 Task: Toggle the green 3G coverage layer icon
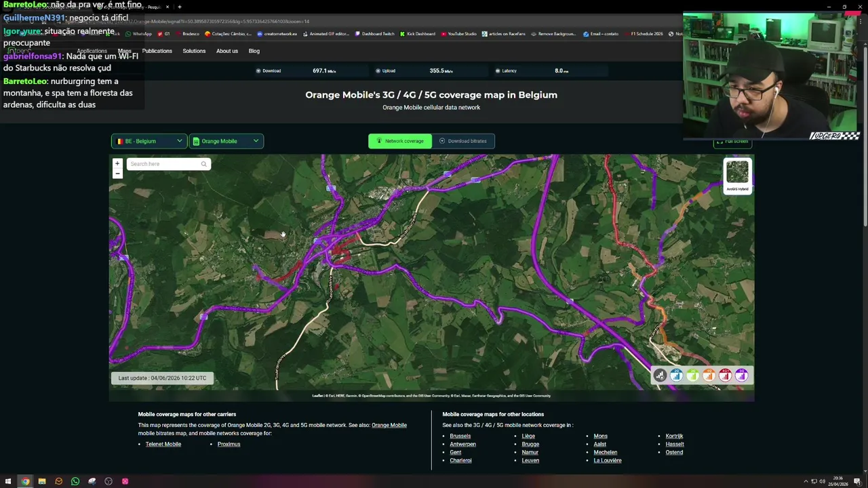pos(692,375)
